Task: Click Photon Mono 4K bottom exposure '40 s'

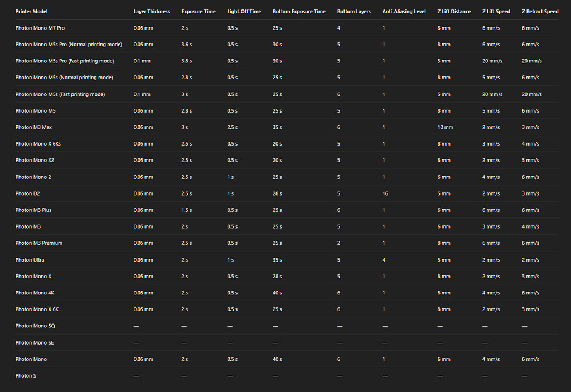Action: 277,293
